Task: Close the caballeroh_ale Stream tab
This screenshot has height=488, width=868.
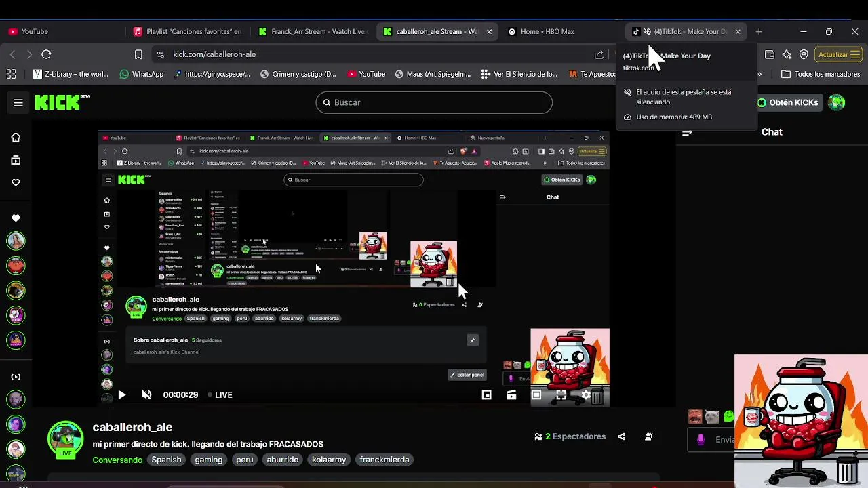Action: 489,31
